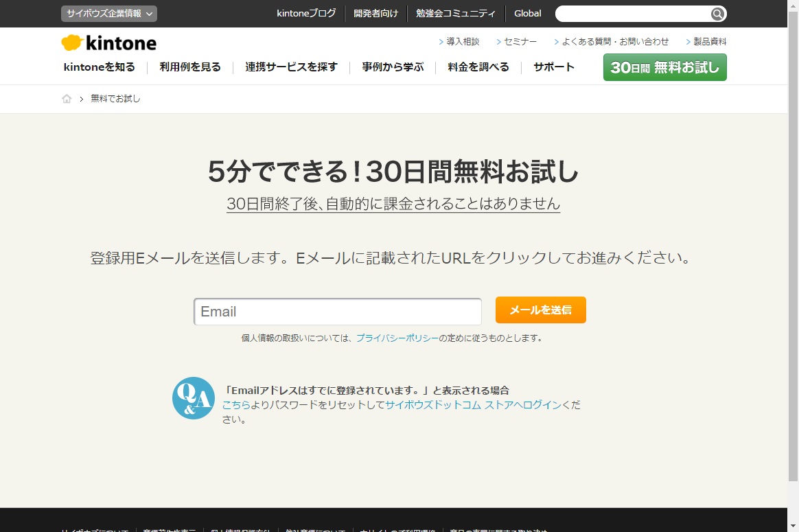Go home via kintone logo
The image size is (799, 532).
108,43
